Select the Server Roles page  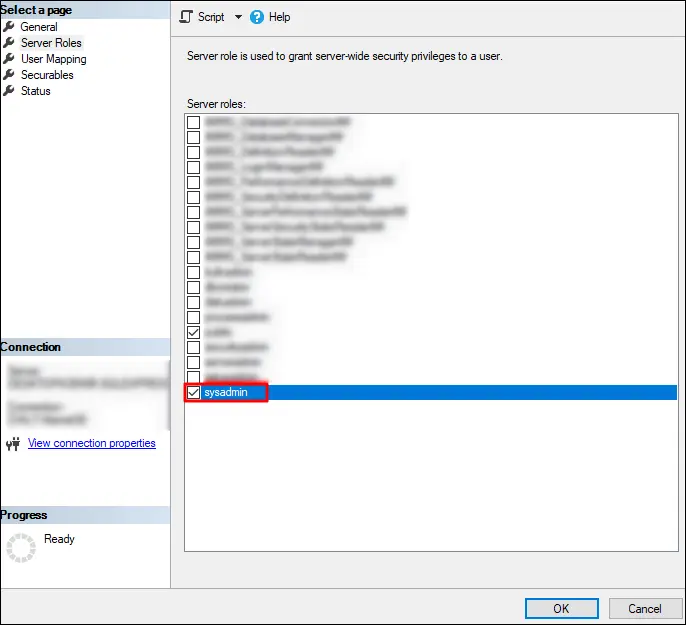51,43
